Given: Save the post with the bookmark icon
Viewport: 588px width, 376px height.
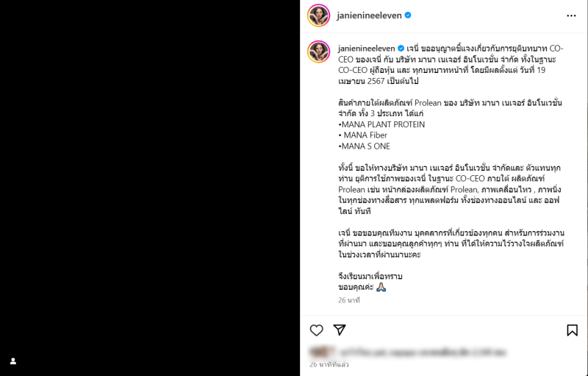Looking at the screenshot, I should [x=572, y=330].
